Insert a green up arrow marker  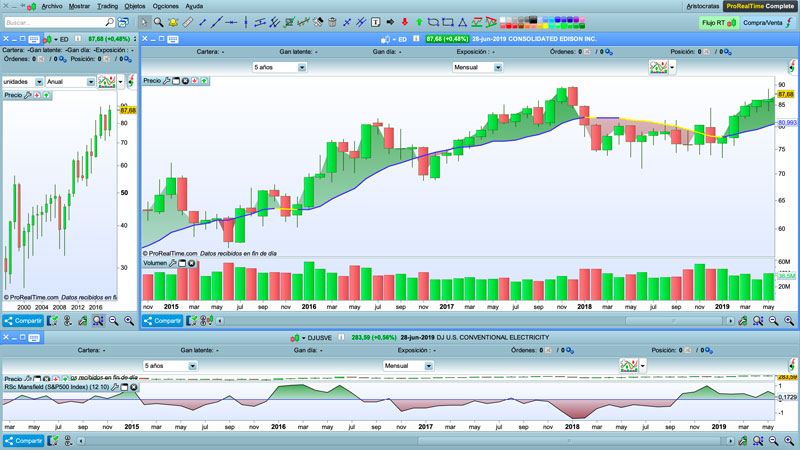tap(419, 22)
